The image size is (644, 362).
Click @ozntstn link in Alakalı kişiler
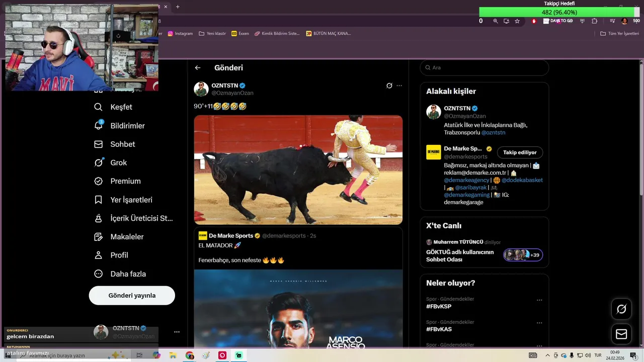click(493, 133)
